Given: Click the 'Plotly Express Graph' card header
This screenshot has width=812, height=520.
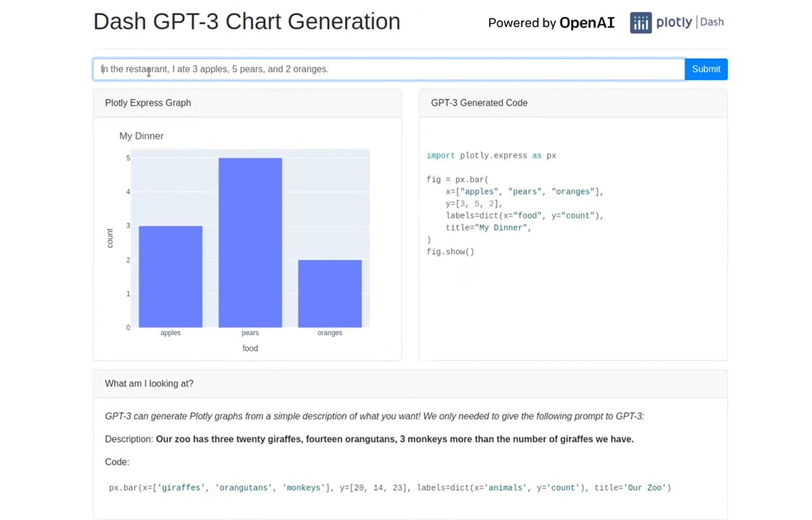Looking at the screenshot, I should 248,103.
